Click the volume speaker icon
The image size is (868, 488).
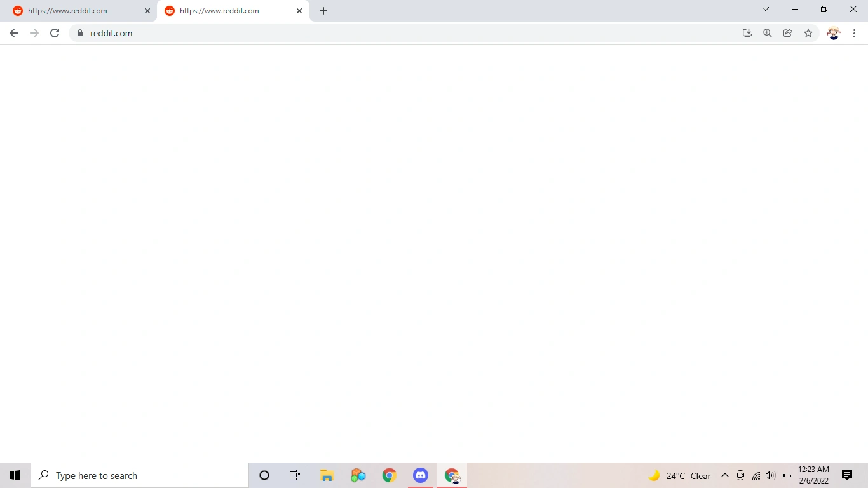click(770, 475)
